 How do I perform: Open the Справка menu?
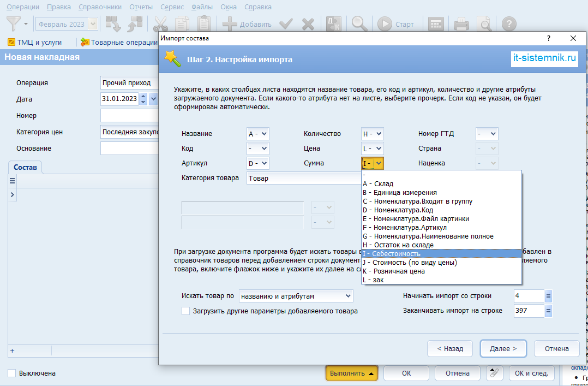point(258,7)
